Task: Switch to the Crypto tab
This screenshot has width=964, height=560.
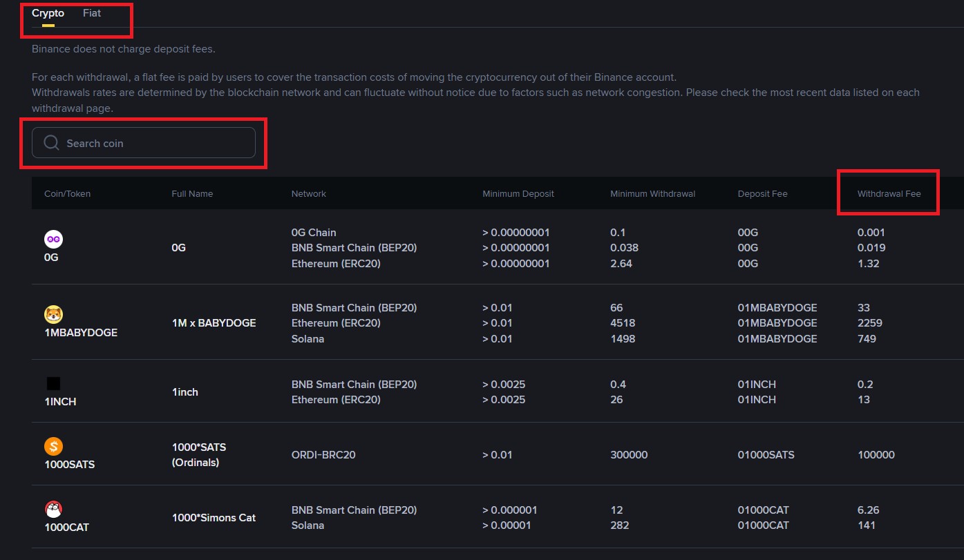Action: 48,13
